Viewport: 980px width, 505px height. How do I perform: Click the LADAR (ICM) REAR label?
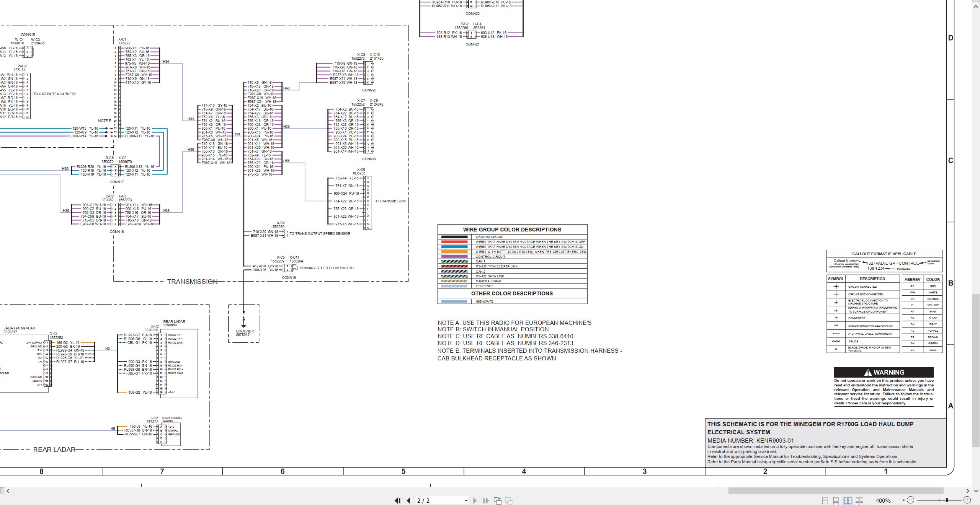(x=19, y=328)
